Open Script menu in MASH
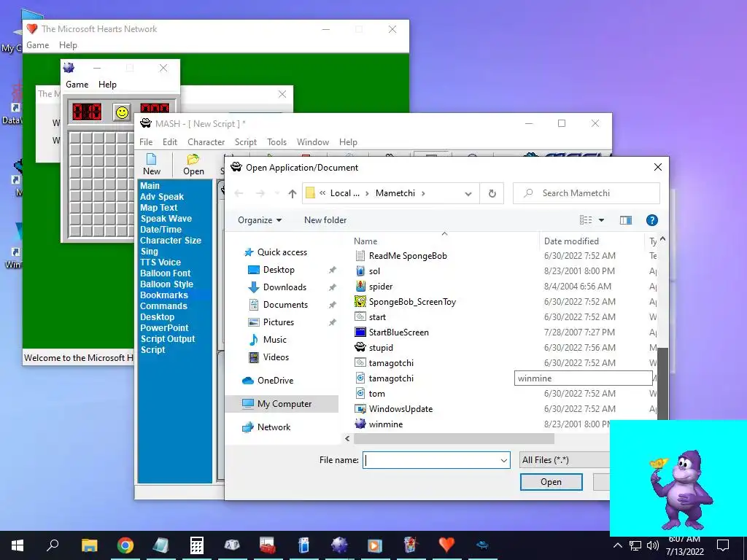The image size is (747, 560). 245,142
